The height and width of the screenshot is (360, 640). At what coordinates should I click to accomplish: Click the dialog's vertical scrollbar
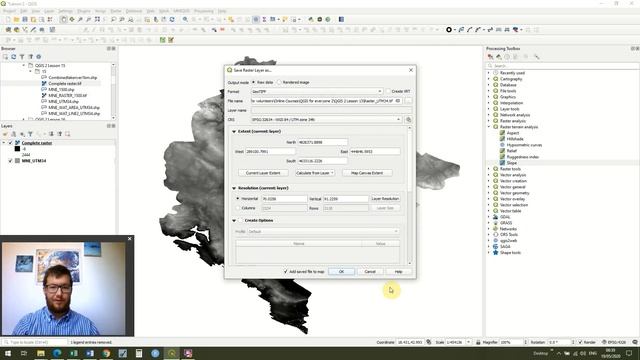tap(410, 196)
